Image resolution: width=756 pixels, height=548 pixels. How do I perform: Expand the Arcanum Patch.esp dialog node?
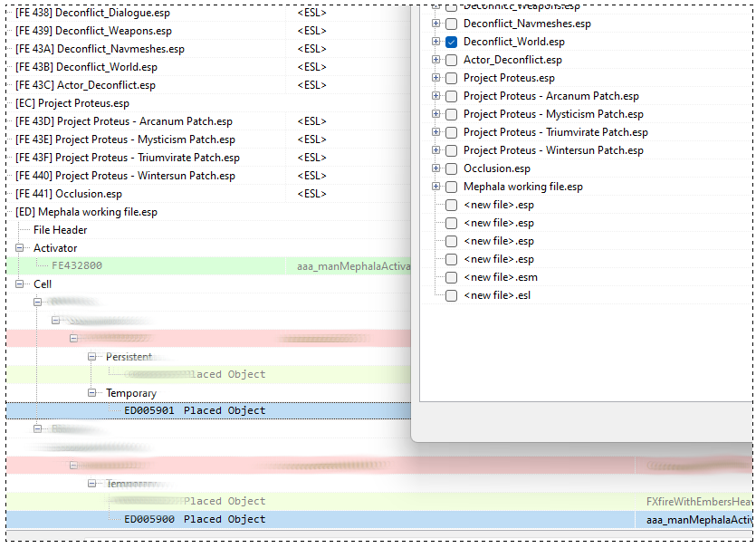point(435,95)
